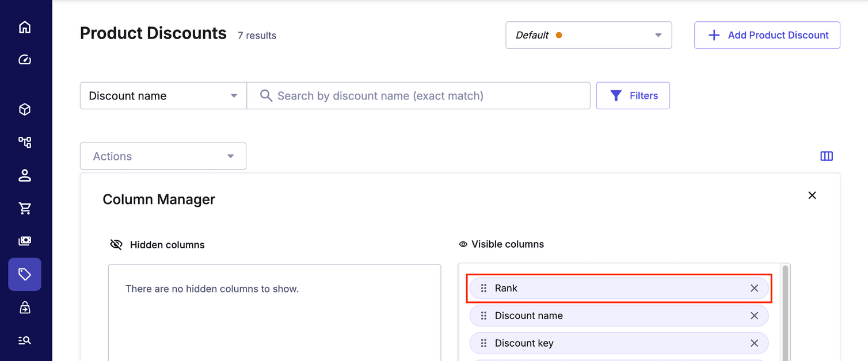
Task: Select the Payments money icon
Action: click(25, 241)
